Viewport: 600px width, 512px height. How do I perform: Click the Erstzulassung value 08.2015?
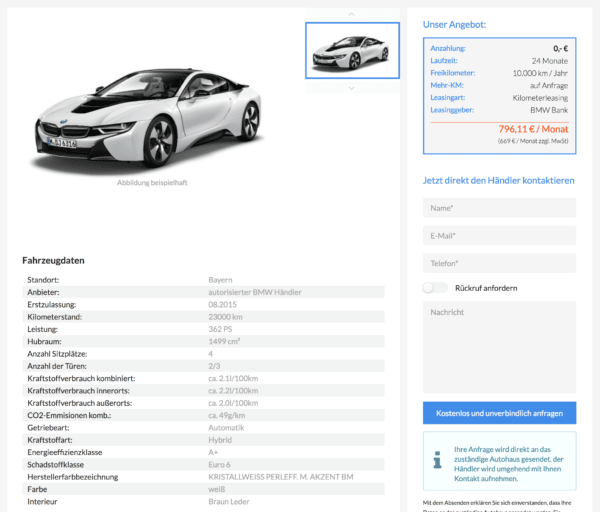(x=222, y=305)
